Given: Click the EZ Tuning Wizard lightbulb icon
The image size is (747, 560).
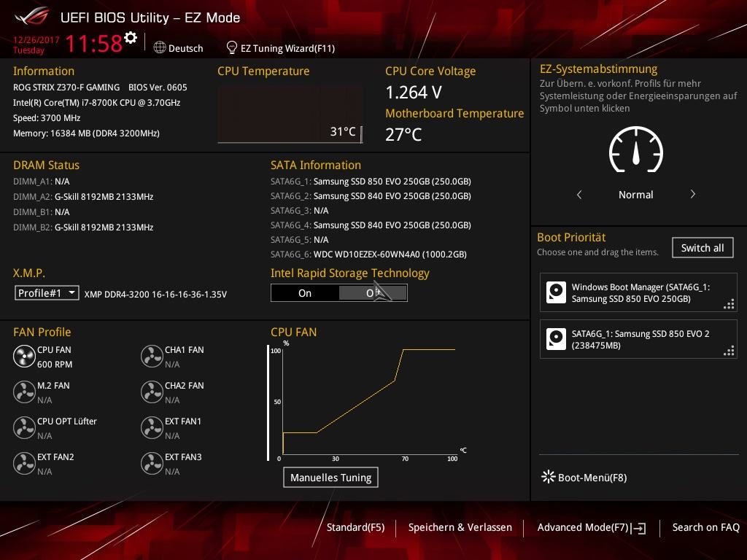Looking at the screenshot, I should (231, 47).
